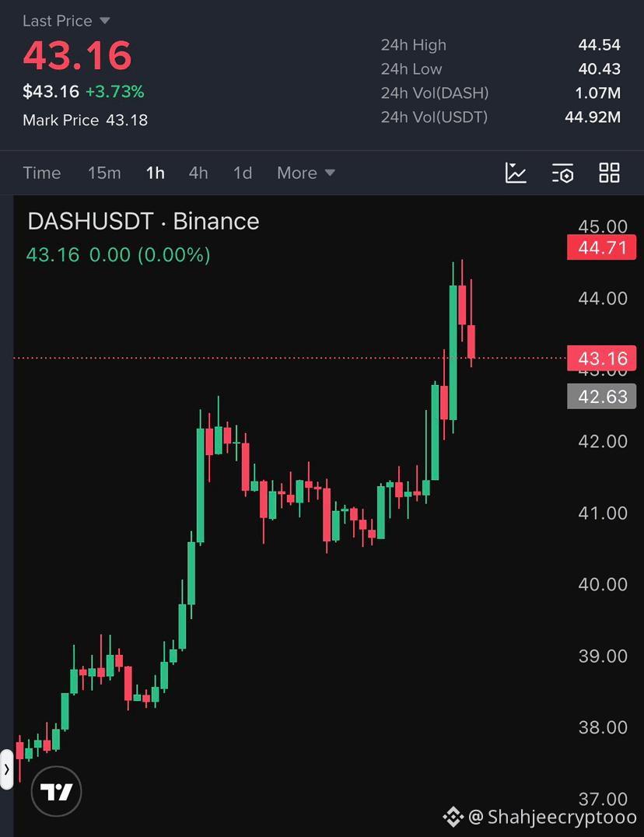The height and width of the screenshot is (837, 644).
Task: Click the Mark Price 43.18 text
Action: 86,120
